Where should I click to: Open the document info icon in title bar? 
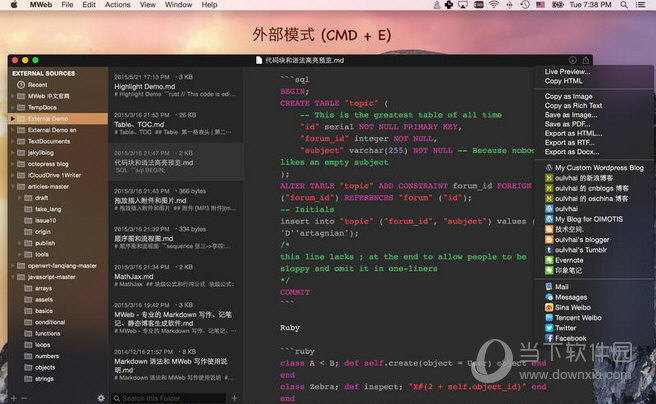click(572, 60)
